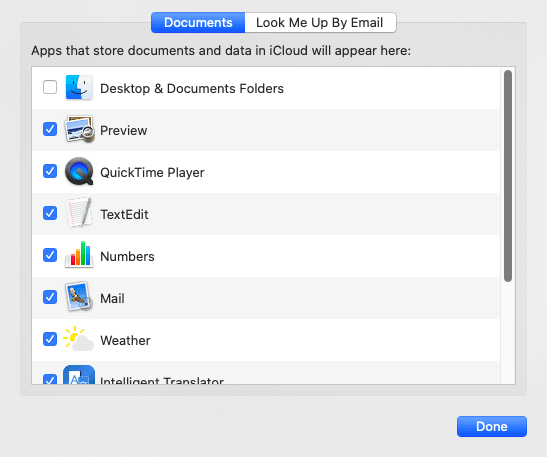Select the "Preview" row label
The height and width of the screenshot is (457, 547).
pos(123,130)
